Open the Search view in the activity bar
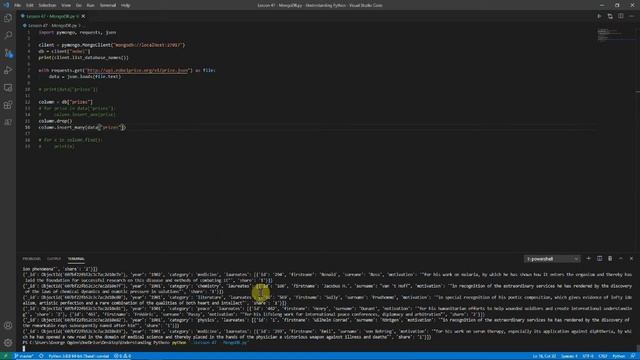This screenshot has height=360, width=640. [8, 35]
